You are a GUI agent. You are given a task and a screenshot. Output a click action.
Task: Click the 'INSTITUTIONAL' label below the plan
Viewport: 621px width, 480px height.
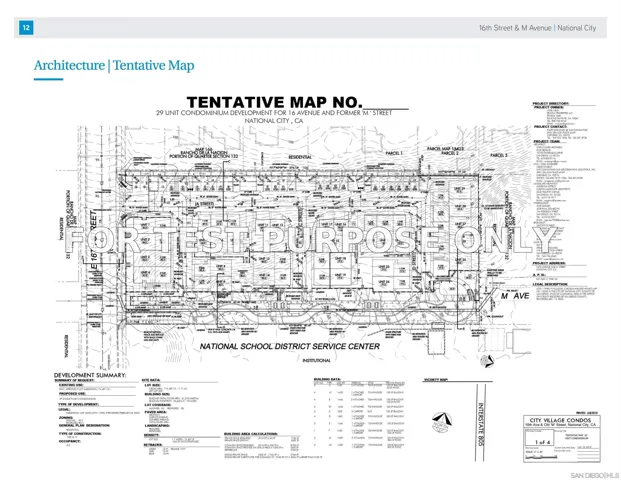tap(316, 360)
